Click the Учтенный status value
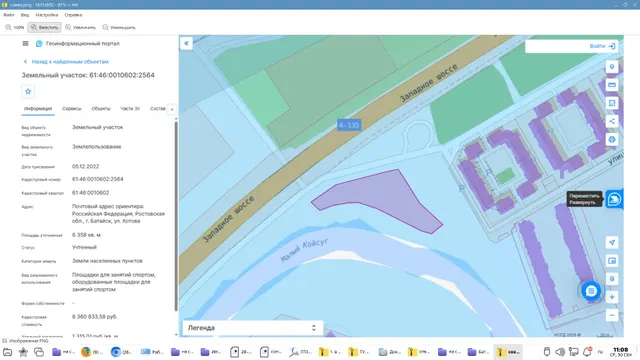The width and height of the screenshot is (640, 360). [x=84, y=247]
